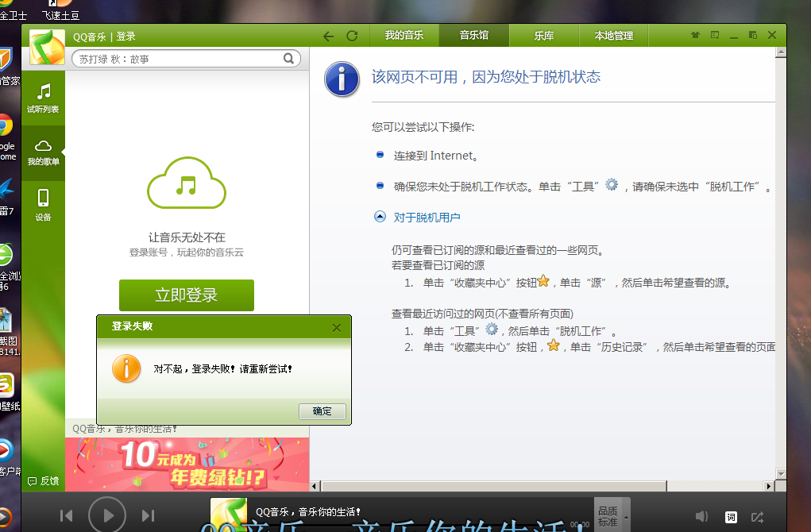Click the horizontal scrollbar left arrow
The image size is (811, 532).
pyautogui.click(x=314, y=486)
